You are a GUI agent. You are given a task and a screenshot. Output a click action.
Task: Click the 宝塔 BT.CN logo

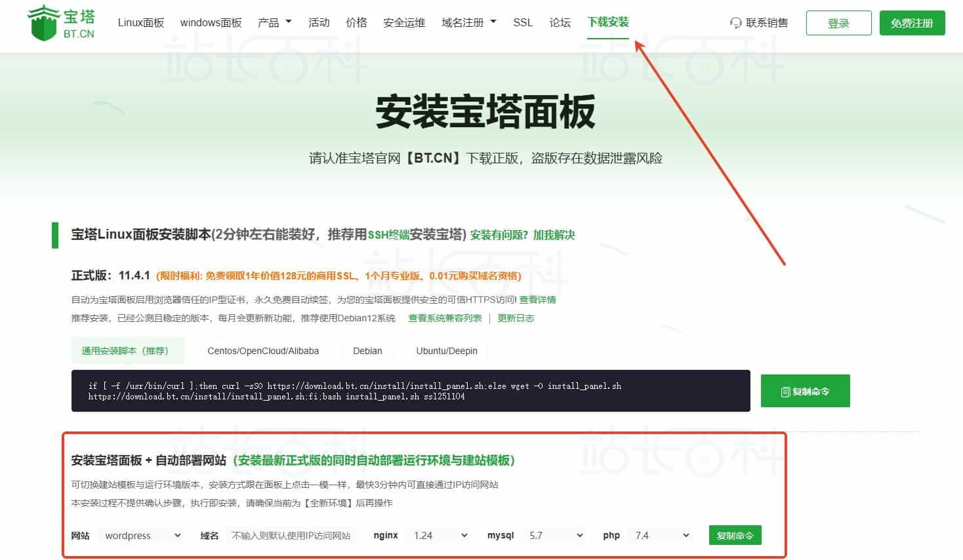(61, 23)
